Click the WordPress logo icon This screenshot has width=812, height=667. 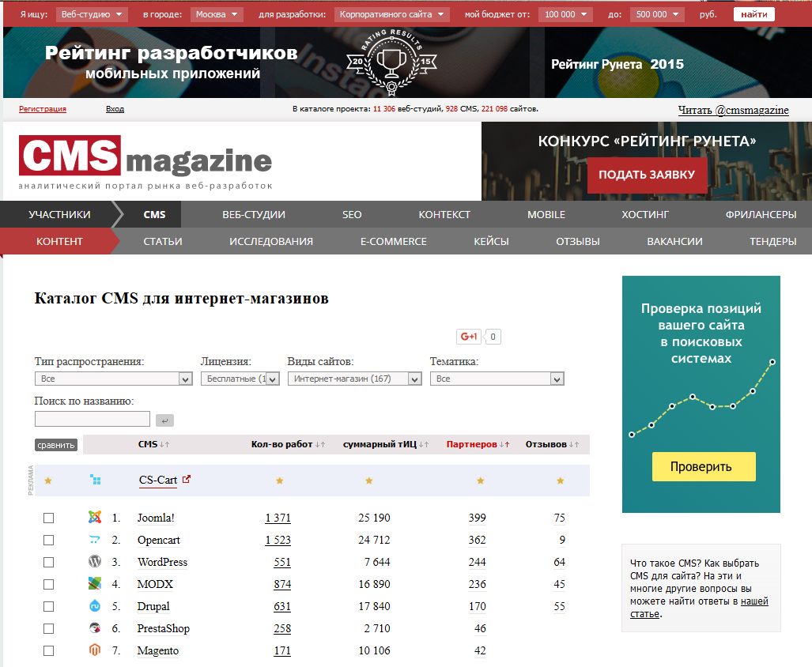click(x=95, y=561)
